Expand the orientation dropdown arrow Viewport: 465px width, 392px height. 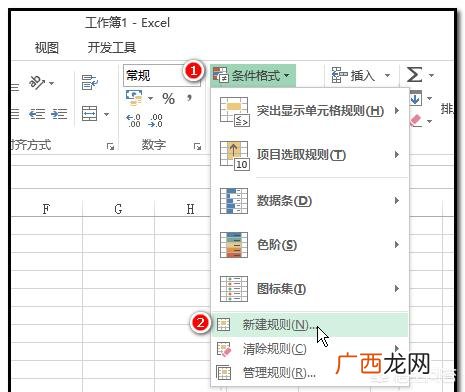(x=51, y=83)
